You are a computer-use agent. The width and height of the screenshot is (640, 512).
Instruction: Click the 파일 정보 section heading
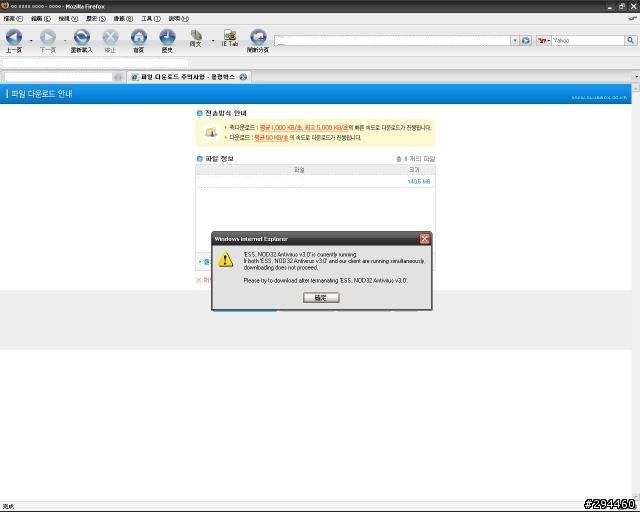219,159
